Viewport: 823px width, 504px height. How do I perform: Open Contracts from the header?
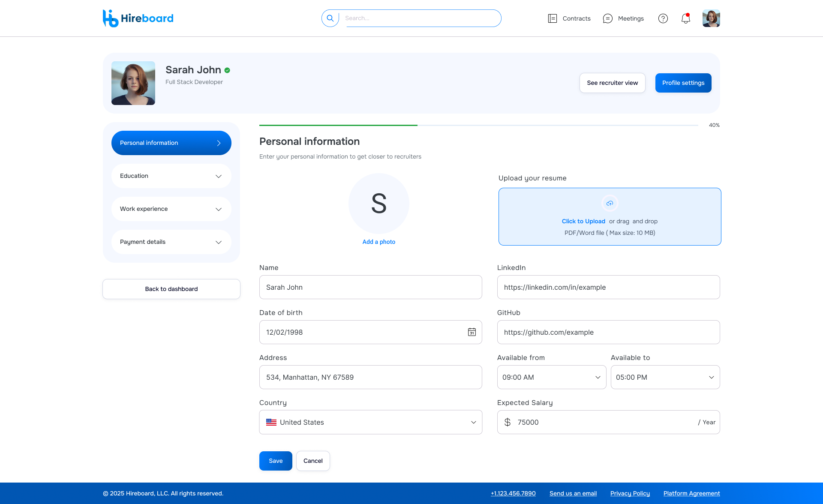click(569, 18)
